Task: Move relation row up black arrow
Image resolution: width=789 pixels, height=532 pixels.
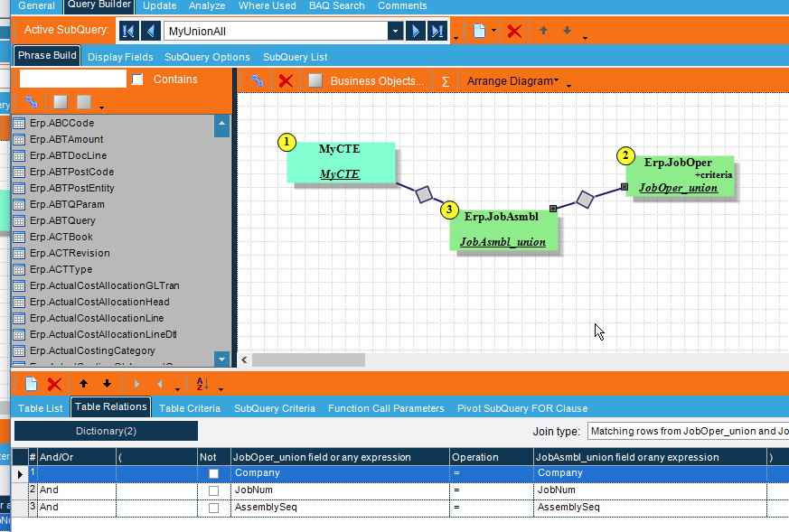Action: (x=83, y=384)
